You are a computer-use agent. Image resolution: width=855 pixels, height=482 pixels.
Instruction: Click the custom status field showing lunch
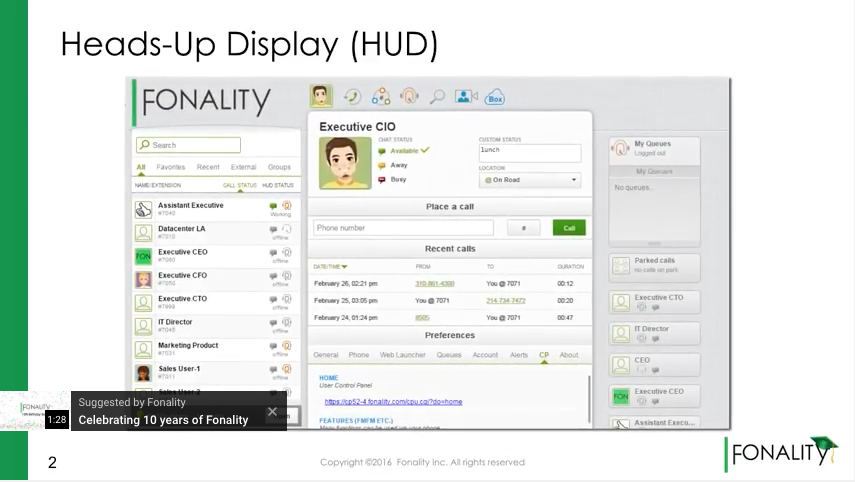coord(529,153)
